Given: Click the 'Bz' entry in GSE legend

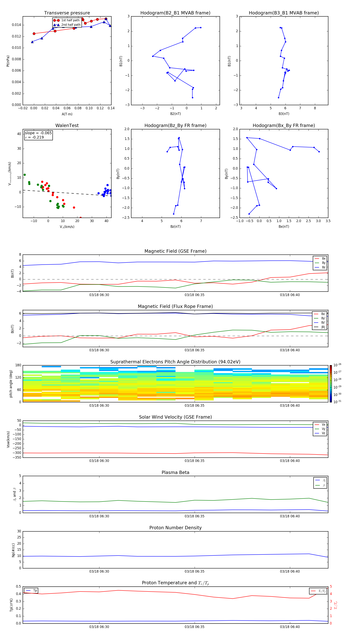Looking at the screenshot, I should [320, 267].
